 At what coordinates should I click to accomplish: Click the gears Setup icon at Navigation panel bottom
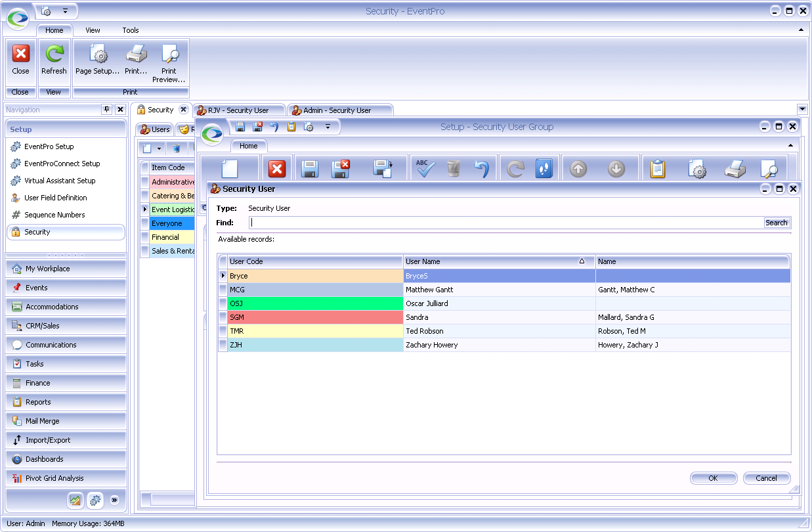pos(95,500)
